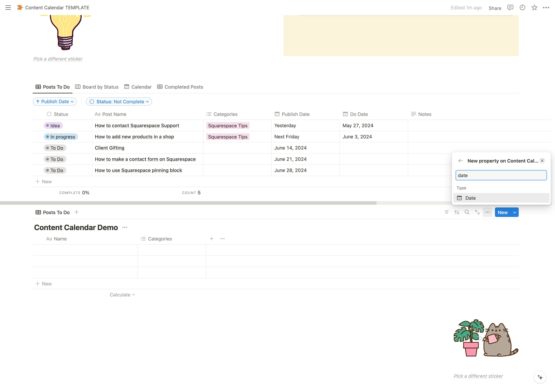
Task: Open the sidebar hamburger menu
Action: 8,7
